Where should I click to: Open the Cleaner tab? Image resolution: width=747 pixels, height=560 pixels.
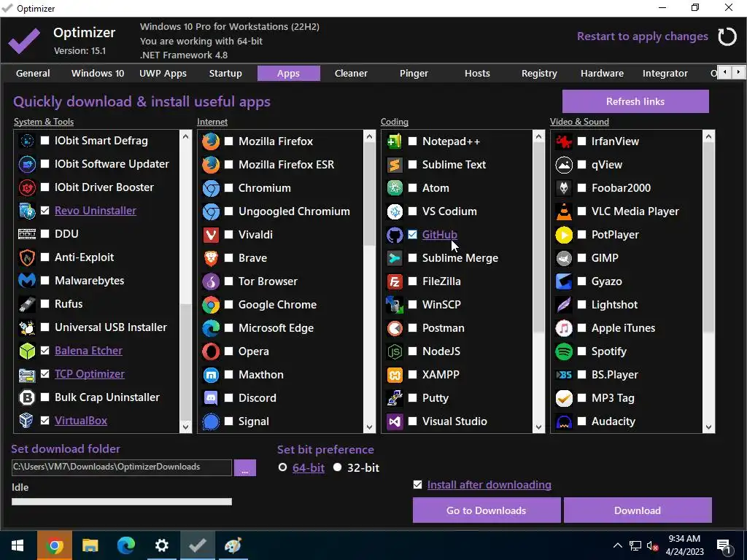tap(351, 74)
